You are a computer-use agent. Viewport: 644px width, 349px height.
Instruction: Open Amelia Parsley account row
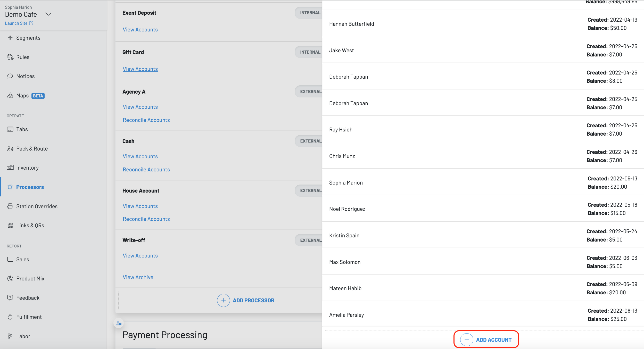click(346, 315)
